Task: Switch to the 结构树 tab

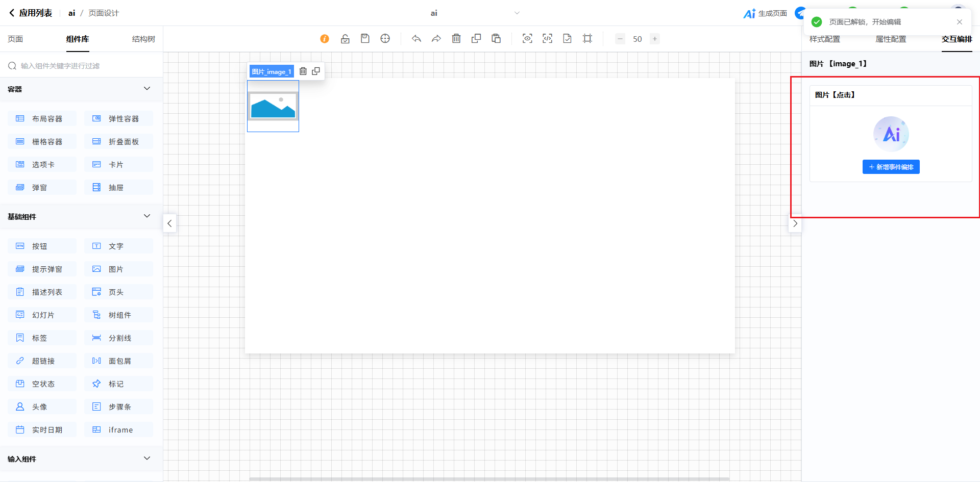Action: point(143,39)
